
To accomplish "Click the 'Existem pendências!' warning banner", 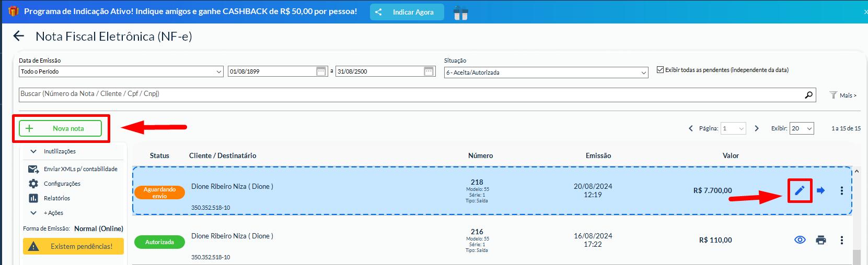I will pos(73,246).
